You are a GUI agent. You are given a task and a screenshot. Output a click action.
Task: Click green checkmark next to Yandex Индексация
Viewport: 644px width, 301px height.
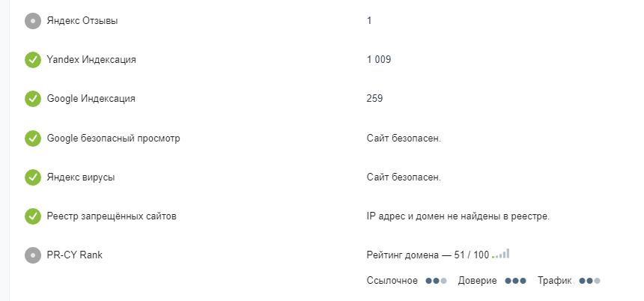click(33, 60)
